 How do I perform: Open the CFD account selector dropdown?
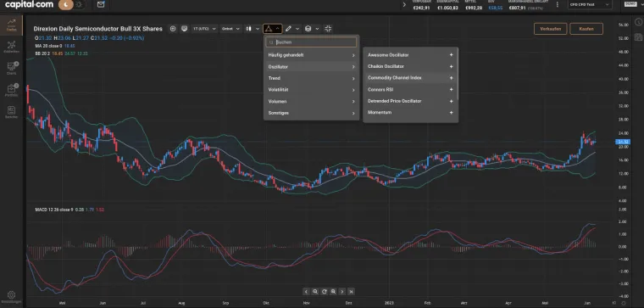click(x=590, y=5)
